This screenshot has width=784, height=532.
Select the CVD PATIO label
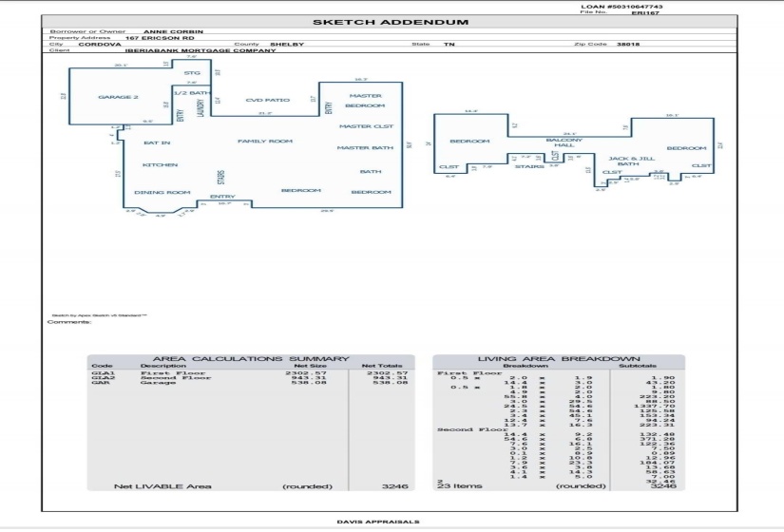267,100
